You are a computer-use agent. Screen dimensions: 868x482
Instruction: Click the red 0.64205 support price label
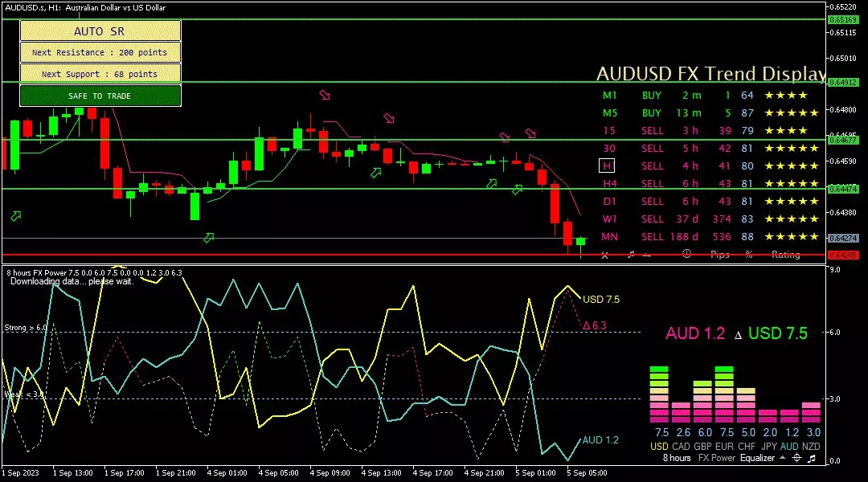click(843, 255)
